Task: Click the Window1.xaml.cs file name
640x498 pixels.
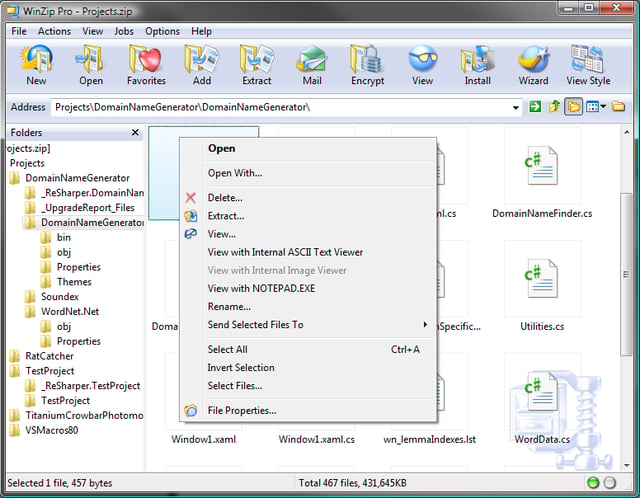Action: pyautogui.click(x=316, y=440)
